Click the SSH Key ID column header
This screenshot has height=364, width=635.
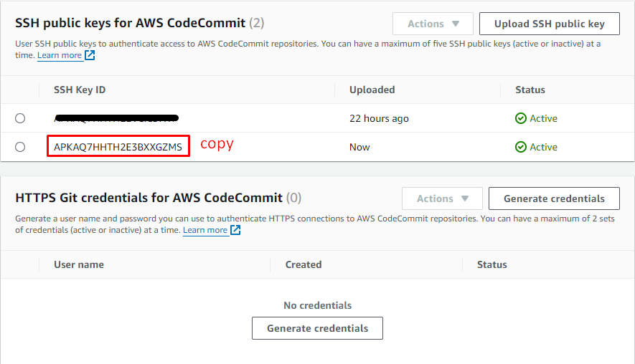80,90
